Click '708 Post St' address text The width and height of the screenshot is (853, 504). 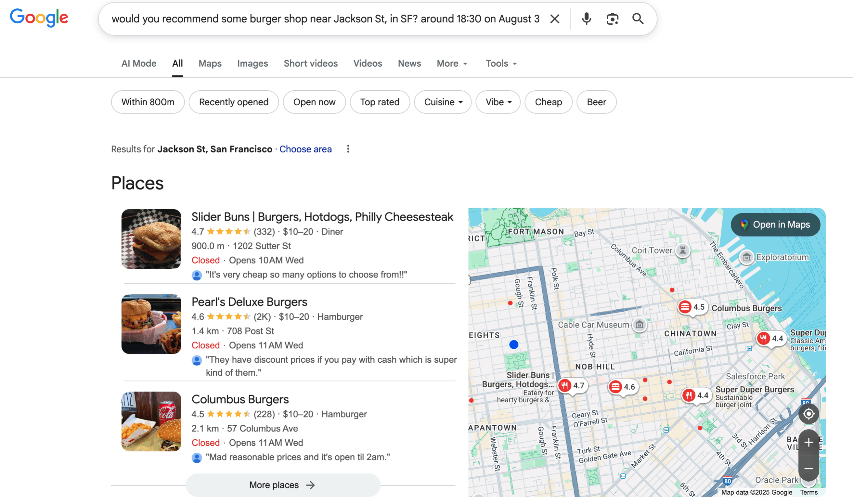[x=250, y=331]
